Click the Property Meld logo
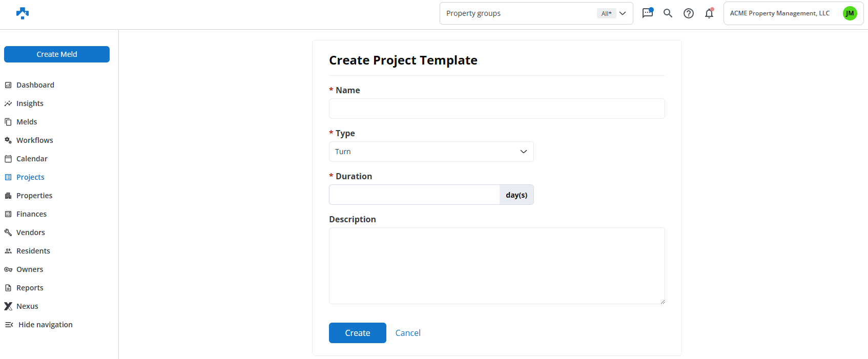The height and width of the screenshot is (359, 868). [23, 13]
